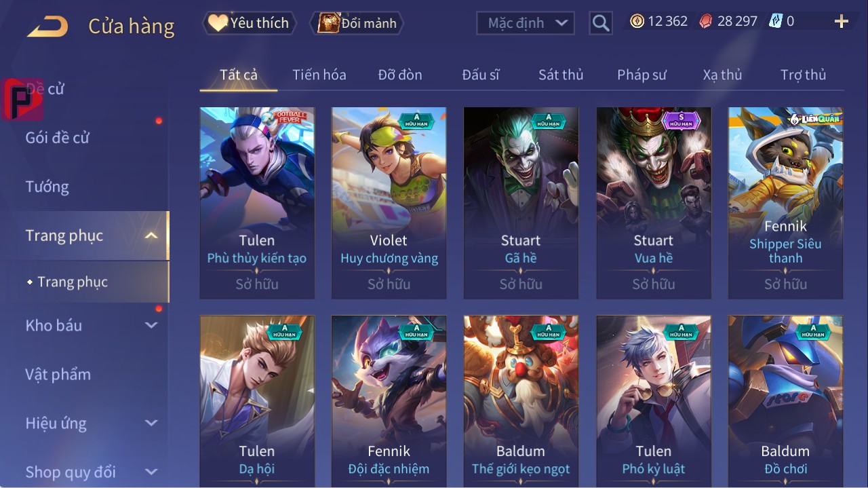Open Đổi mảnh fragment exchange
868x488 pixels.
coord(357,23)
